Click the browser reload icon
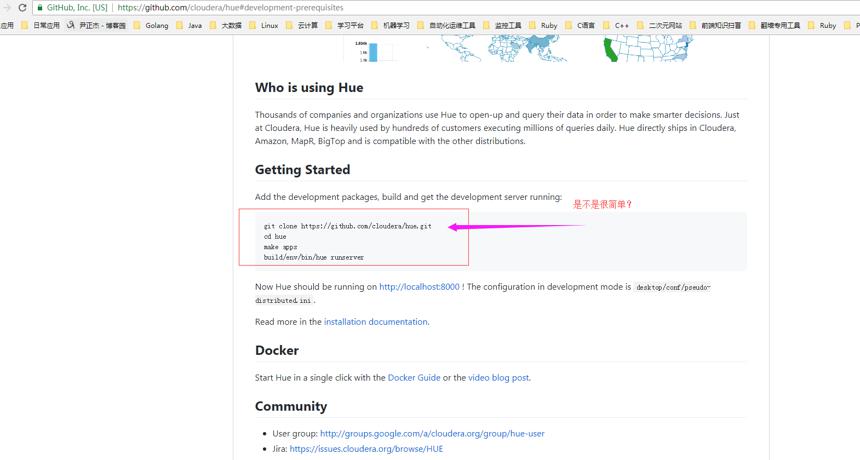 coord(22,8)
